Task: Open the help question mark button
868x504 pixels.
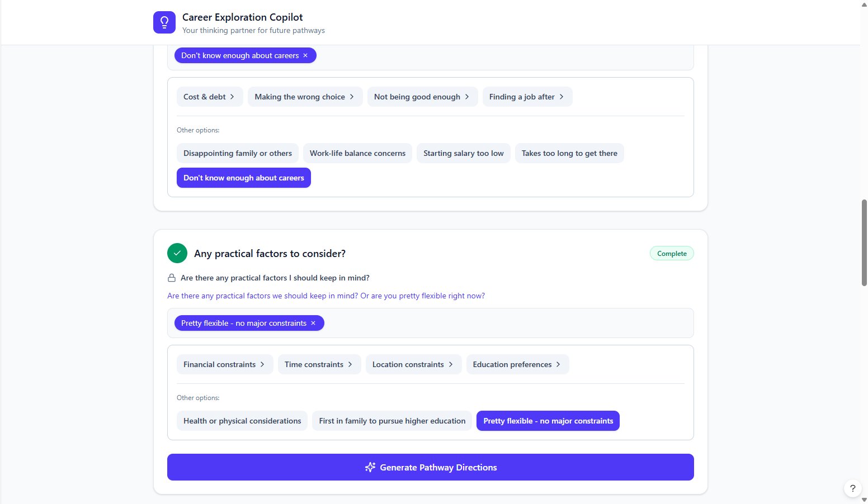Action: (852, 488)
